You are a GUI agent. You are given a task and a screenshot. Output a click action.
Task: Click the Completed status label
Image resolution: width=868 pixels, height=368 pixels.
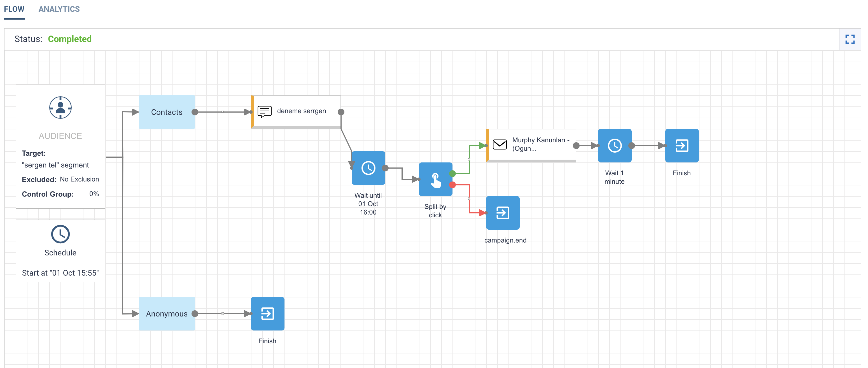tap(70, 39)
